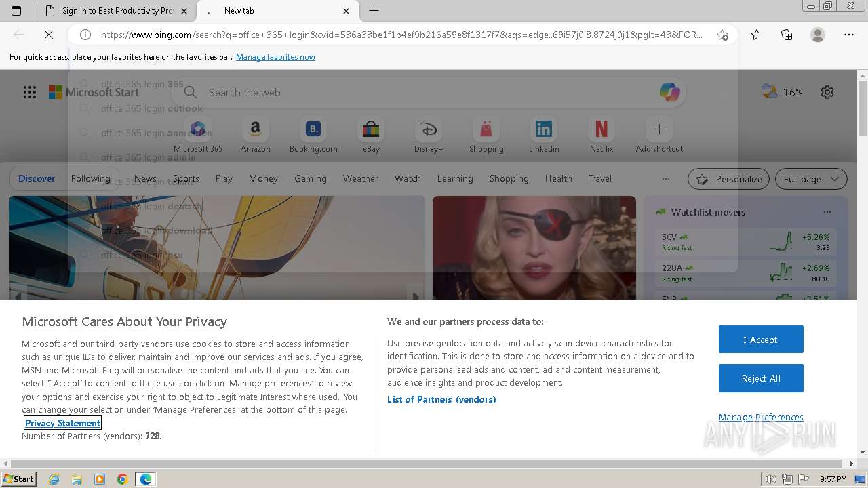Screen dimensions: 868x488
Task: Open the Gaming feed tab
Action: (311, 179)
